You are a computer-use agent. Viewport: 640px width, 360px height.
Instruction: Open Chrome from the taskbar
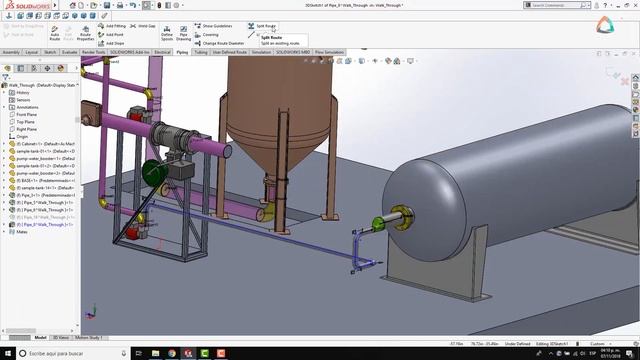click(x=172, y=353)
